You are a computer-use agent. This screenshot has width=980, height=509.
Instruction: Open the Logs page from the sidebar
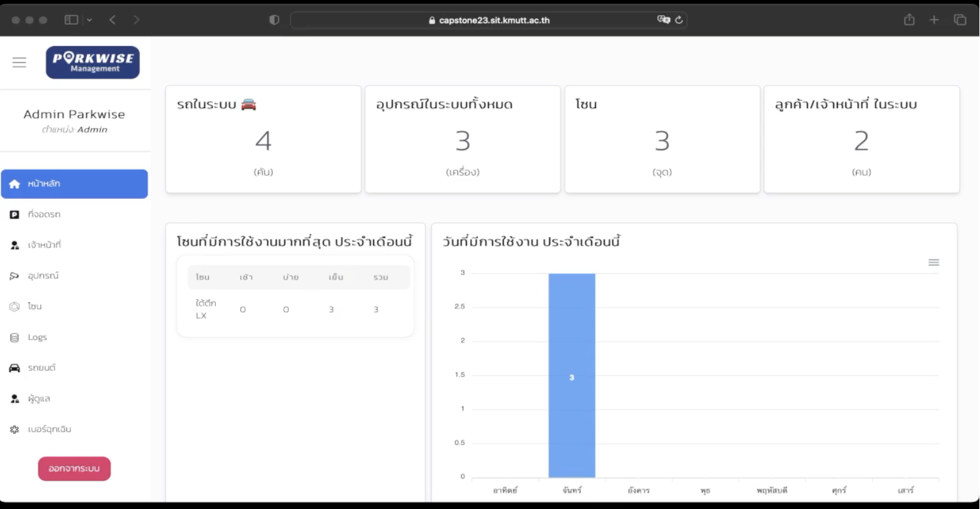point(37,337)
